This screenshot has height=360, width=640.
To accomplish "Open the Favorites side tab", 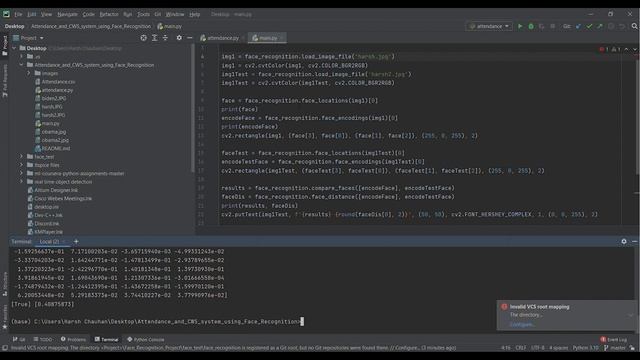I will [5, 317].
